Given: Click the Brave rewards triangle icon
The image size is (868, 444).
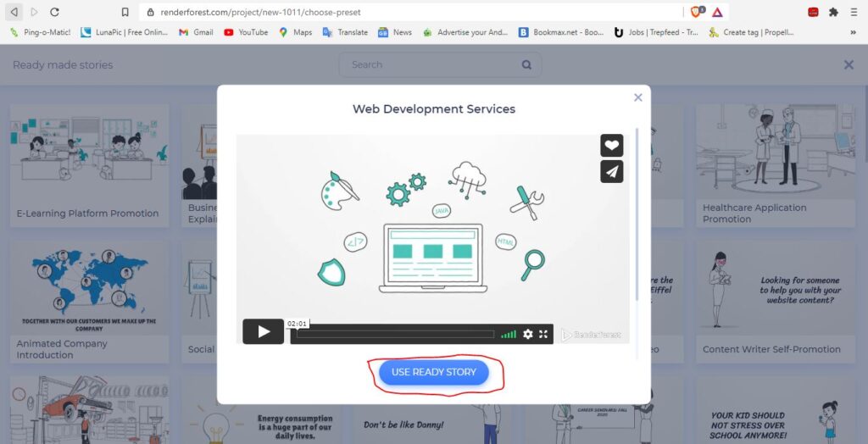Looking at the screenshot, I should [717, 12].
